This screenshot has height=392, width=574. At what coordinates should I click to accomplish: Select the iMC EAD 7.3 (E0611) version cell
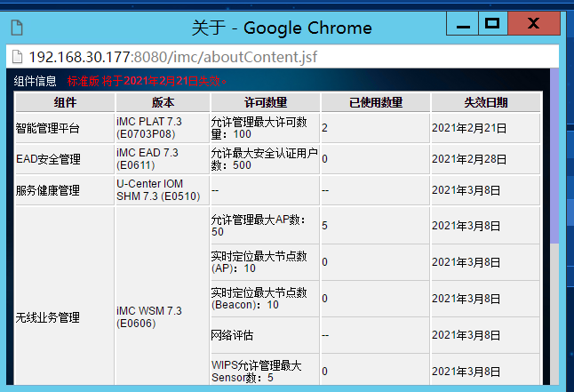pos(163,159)
